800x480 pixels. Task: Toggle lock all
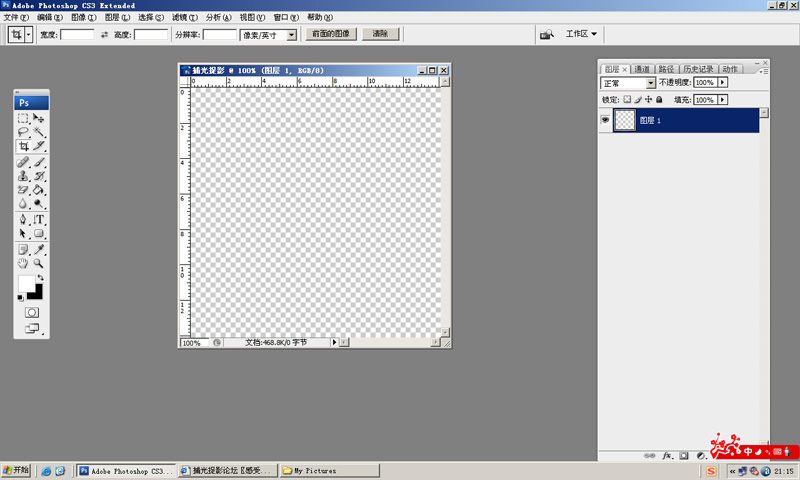coord(659,99)
